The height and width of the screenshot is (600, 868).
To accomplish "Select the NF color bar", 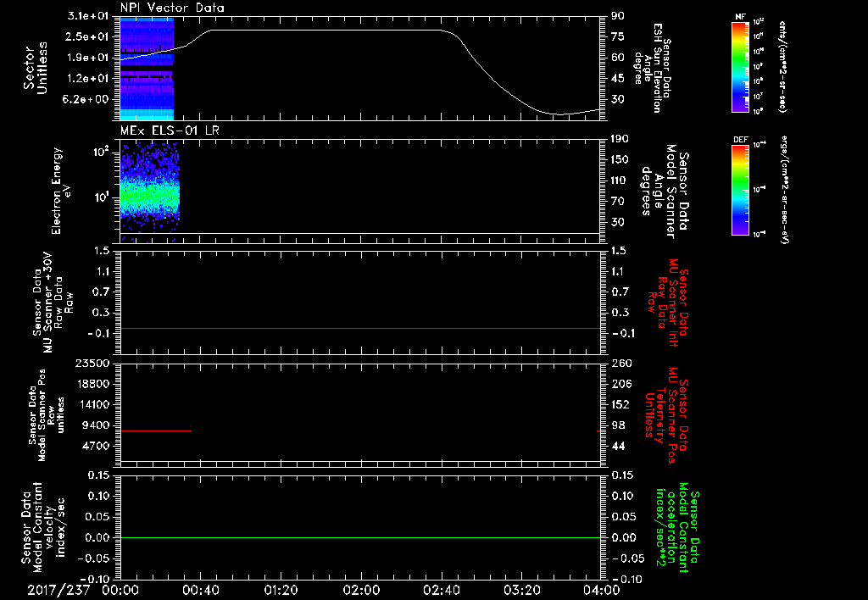I will (740, 66).
